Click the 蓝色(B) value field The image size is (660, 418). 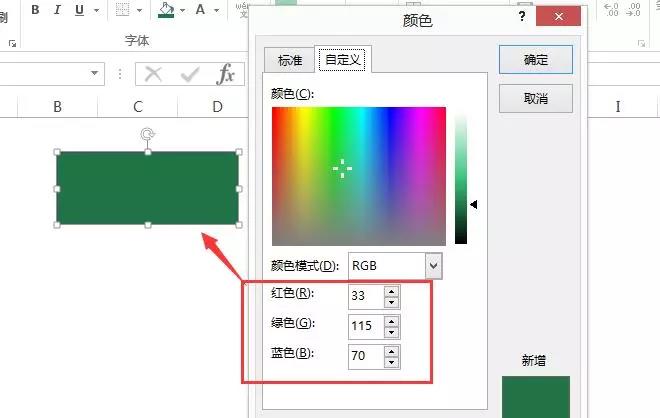[x=366, y=356]
